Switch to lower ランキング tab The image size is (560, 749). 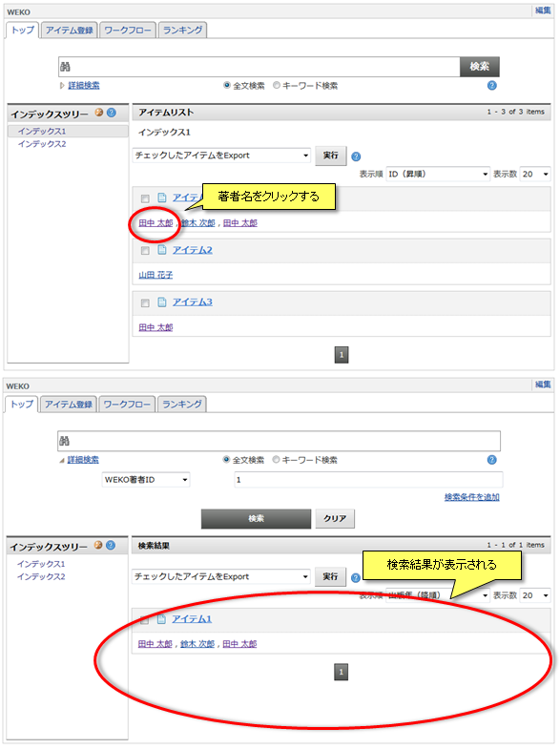[x=182, y=405]
